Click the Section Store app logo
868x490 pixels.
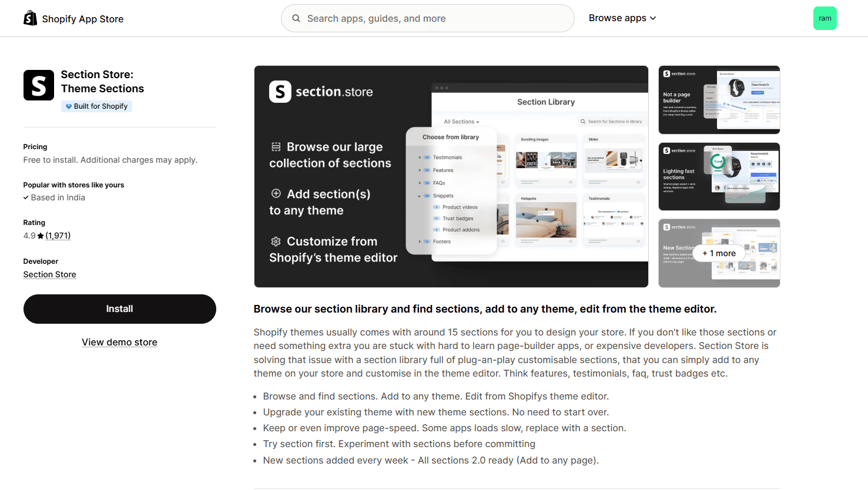(x=39, y=85)
